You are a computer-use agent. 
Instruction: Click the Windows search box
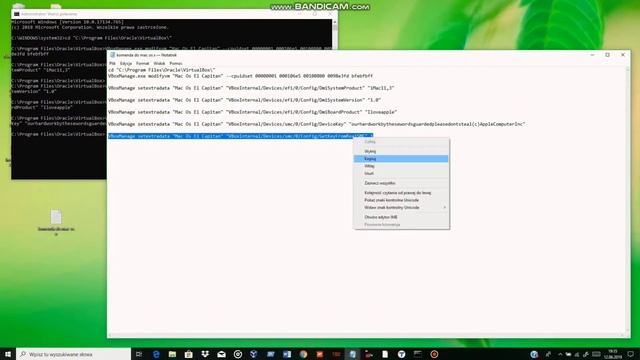pos(74,354)
